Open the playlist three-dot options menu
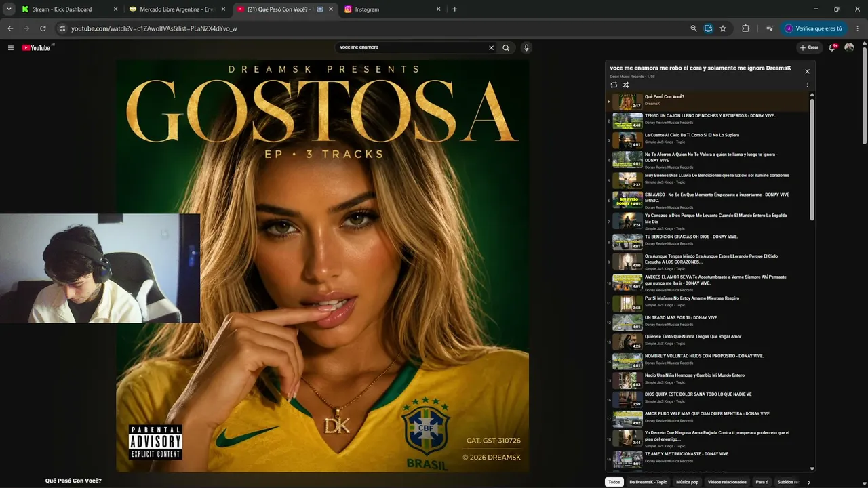Viewport: 868px width, 488px height. [x=807, y=85]
